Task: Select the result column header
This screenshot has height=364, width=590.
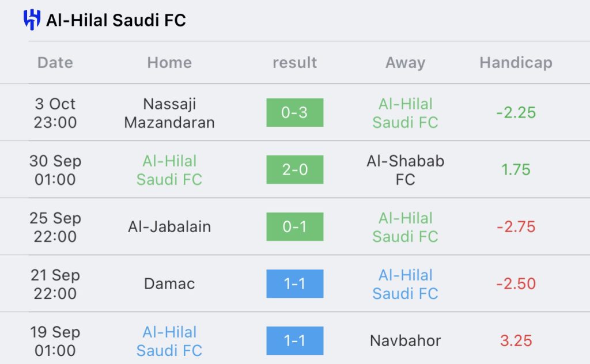Action: (294, 62)
